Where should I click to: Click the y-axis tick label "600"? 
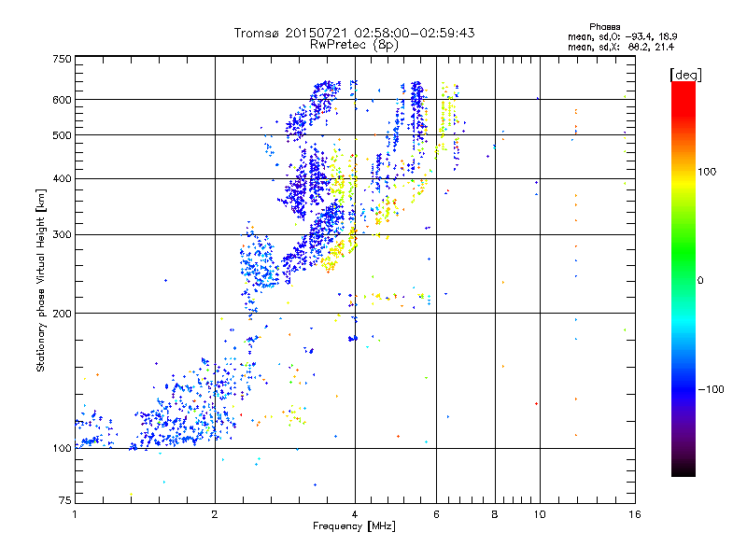click(62, 100)
